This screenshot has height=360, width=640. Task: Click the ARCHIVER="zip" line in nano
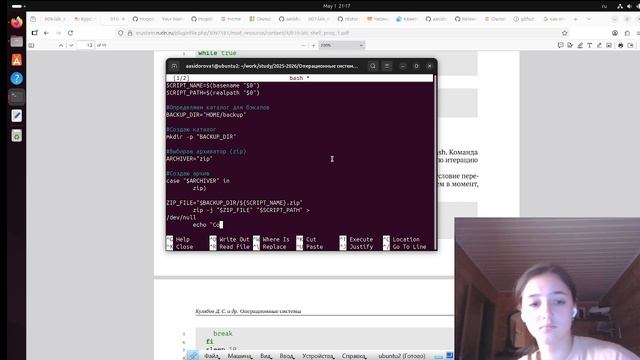(x=189, y=159)
